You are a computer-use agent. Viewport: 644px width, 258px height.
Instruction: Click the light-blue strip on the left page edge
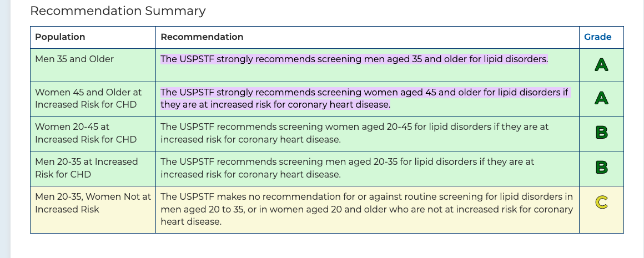[x=5, y=129]
